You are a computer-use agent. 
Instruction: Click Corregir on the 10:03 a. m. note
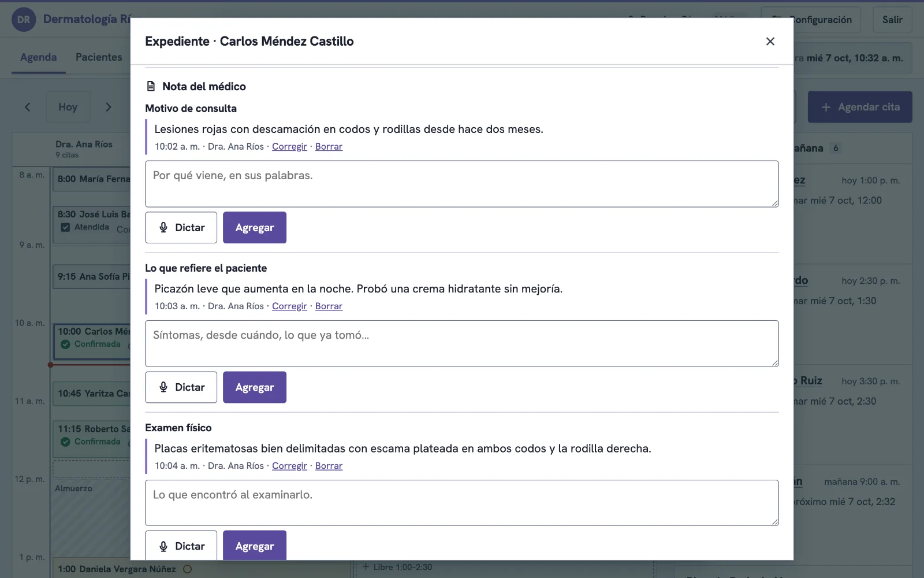(x=289, y=306)
